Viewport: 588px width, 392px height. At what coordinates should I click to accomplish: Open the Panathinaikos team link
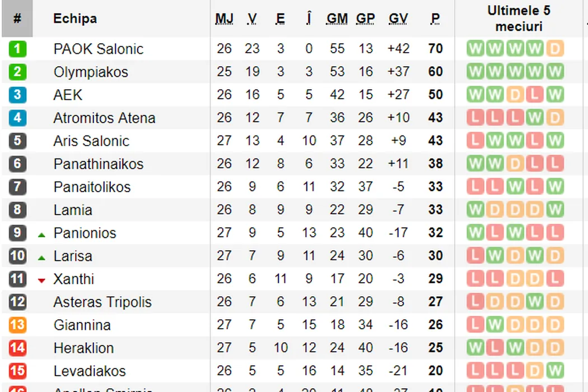point(99,164)
